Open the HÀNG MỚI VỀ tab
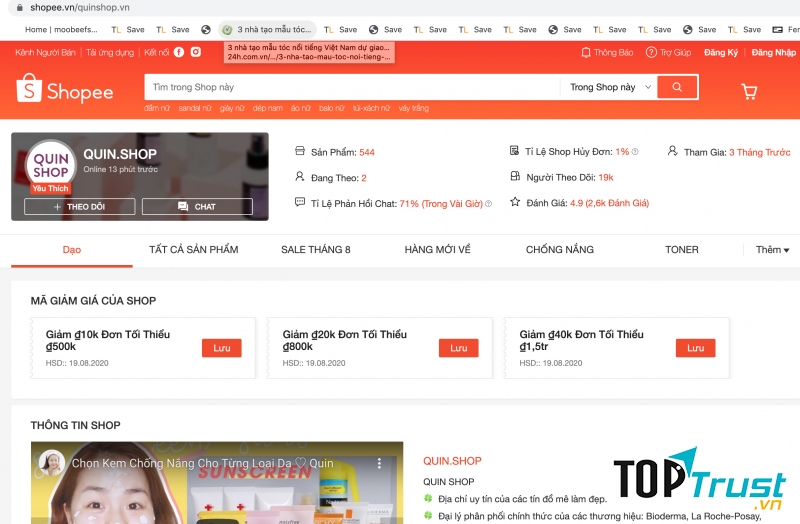The image size is (800, 524). 437,249
